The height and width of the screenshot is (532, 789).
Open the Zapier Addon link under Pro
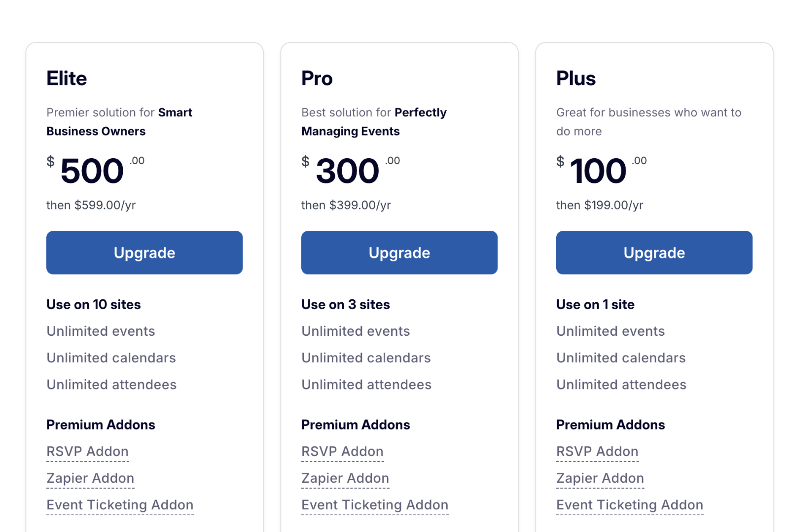(x=345, y=478)
